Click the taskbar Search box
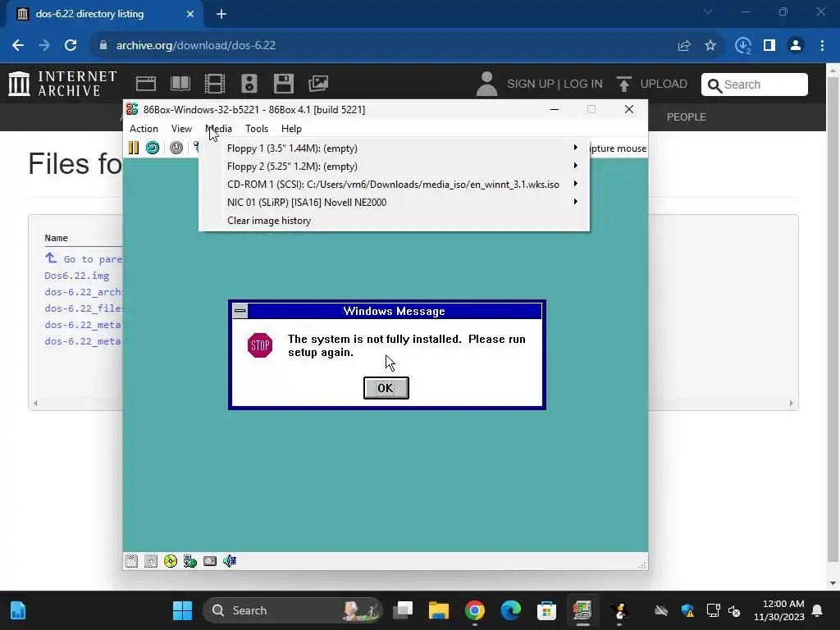 [293, 610]
